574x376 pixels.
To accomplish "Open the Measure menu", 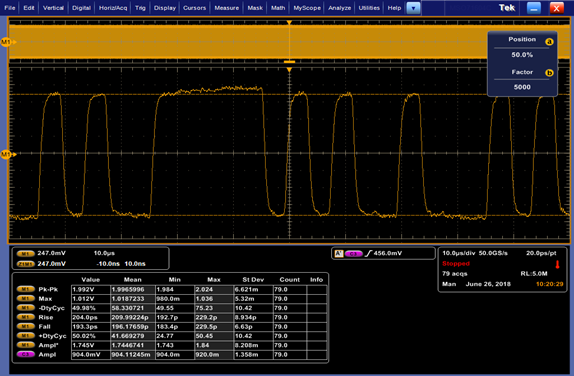I will (227, 8).
